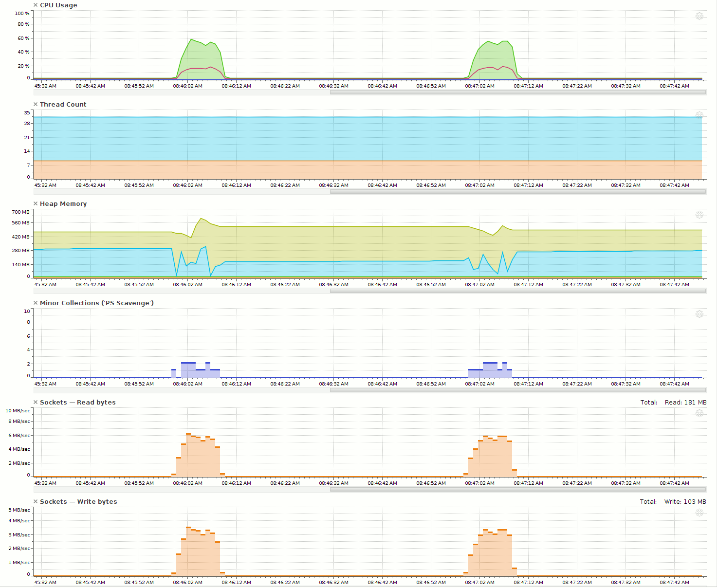Close the CPU Usage telemetry chart

(x=36, y=5)
